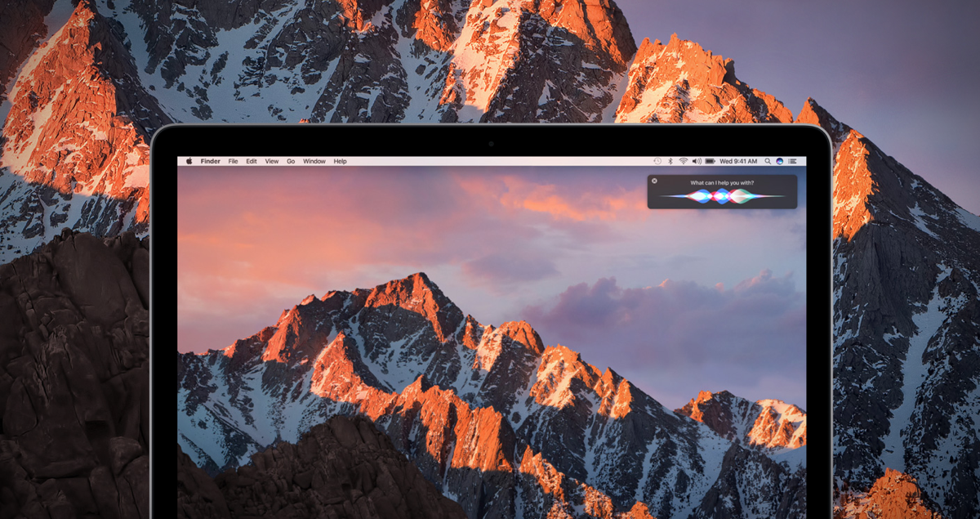Click the Siri icon in menu bar

coord(780,161)
